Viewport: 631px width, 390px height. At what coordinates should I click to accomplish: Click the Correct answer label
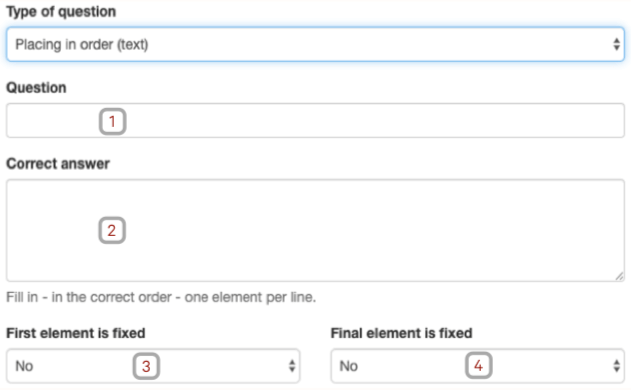click(x=58, y=164)
